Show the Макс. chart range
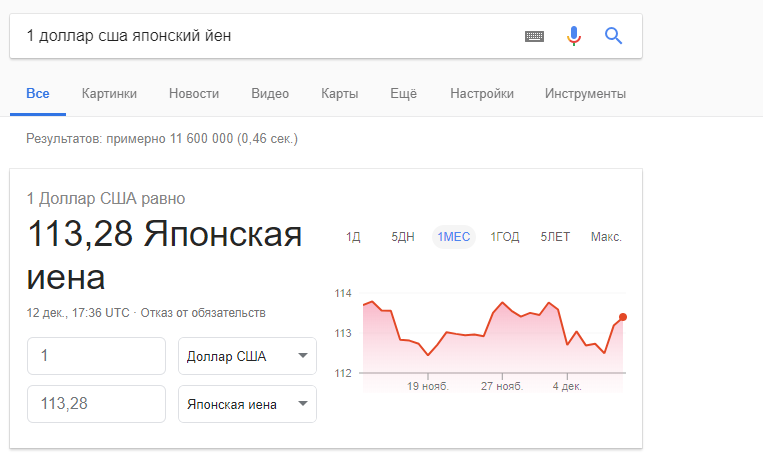Screen dimensions: 763x467 click(x=606, y=237)
